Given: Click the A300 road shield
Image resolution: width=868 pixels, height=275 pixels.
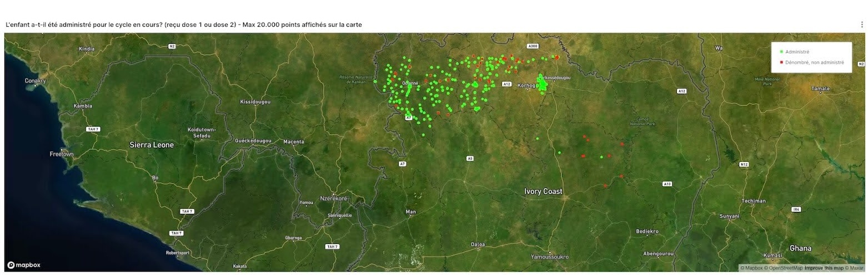Looking at the screenshot, I should pos(533,46).
